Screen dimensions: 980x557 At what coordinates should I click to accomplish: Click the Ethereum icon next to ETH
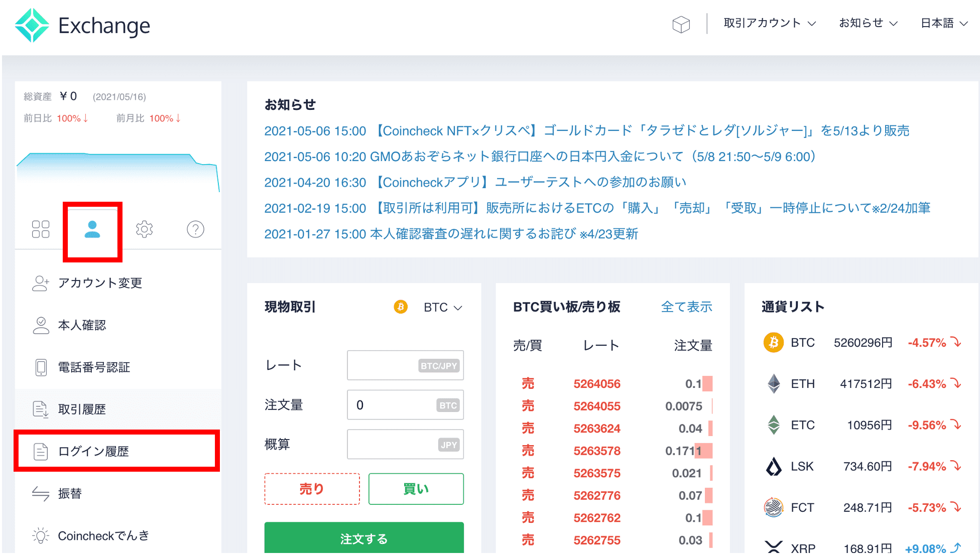[774, 384]
